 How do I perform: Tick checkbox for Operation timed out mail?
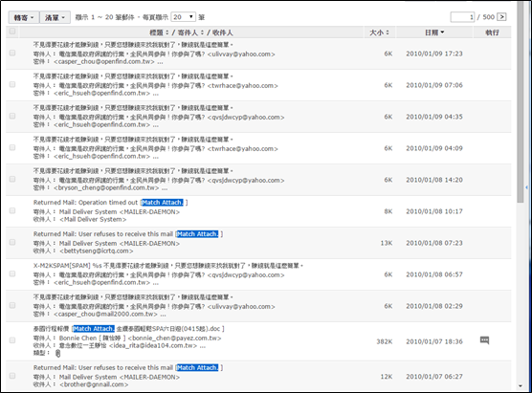pos(12,210)
